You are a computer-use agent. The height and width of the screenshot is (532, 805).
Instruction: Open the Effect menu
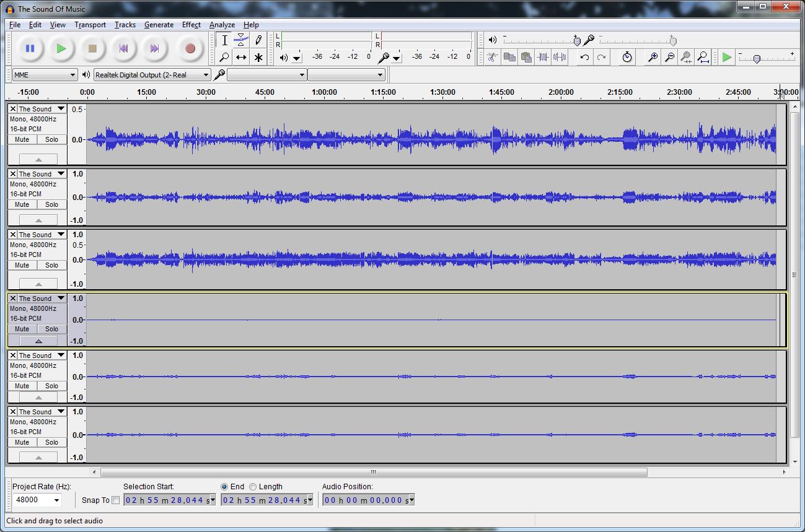click(x=191, y=25)
